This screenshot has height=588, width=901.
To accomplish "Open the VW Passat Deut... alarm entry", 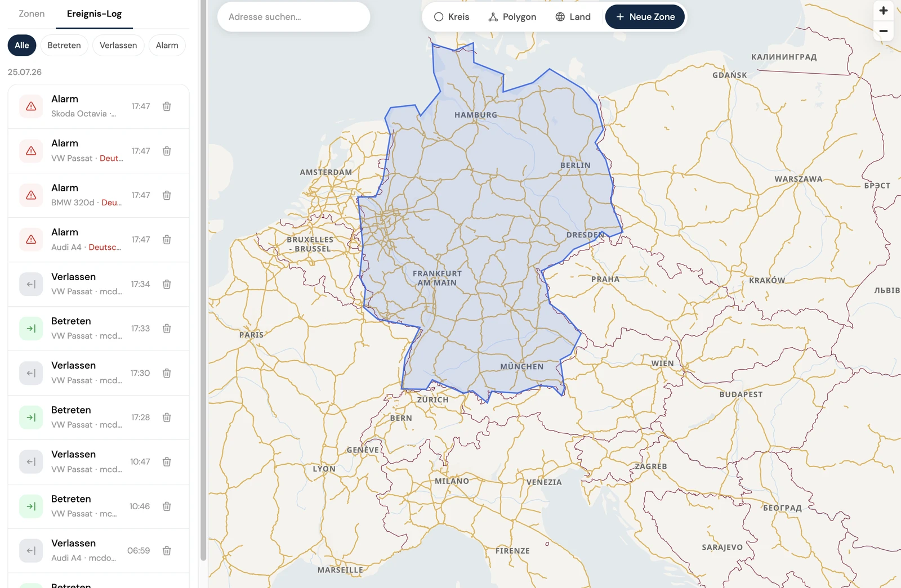I will (99, 151).
